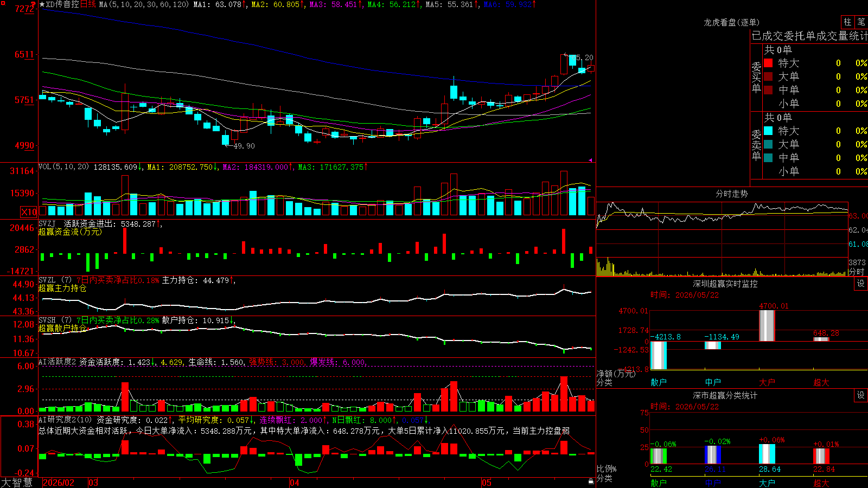Select the SVZJ indicator label
The image size is (868, 488).
tap(47, 223)
